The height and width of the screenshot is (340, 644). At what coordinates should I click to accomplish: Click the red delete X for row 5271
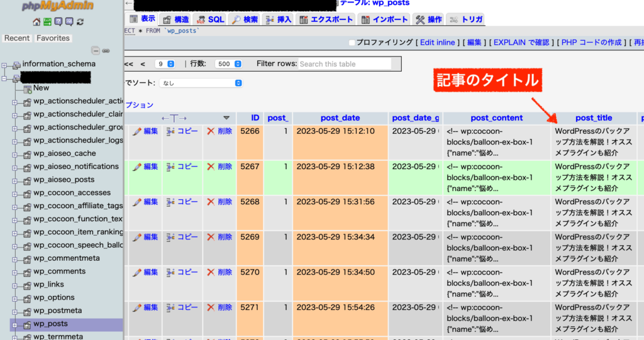pyautogui.click(x=211, y=307)
